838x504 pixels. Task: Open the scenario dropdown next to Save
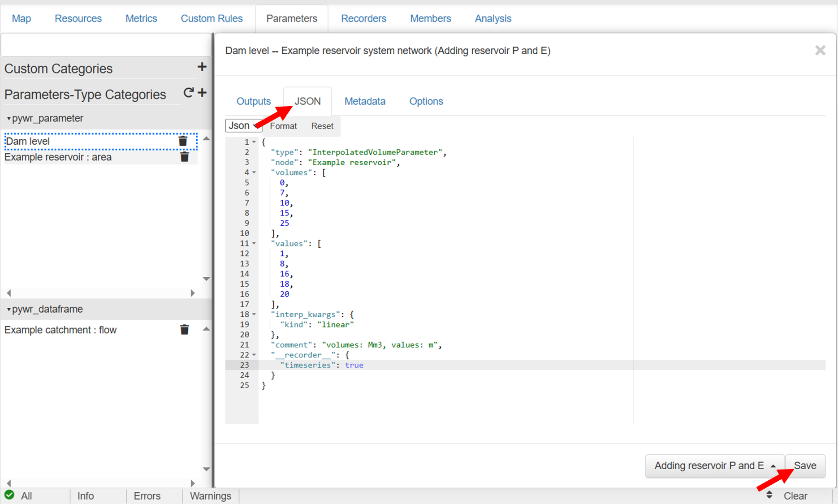coord(714,466)
